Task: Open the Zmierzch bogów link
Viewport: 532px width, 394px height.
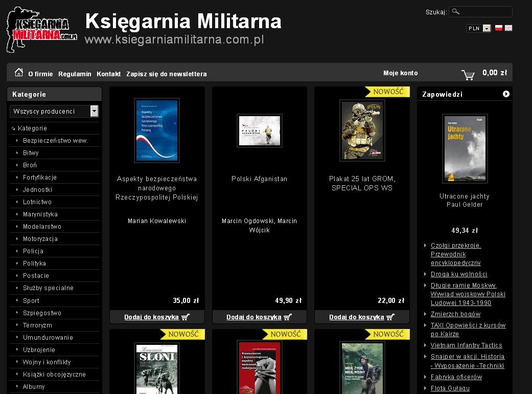Action: [x=455, y=314]
